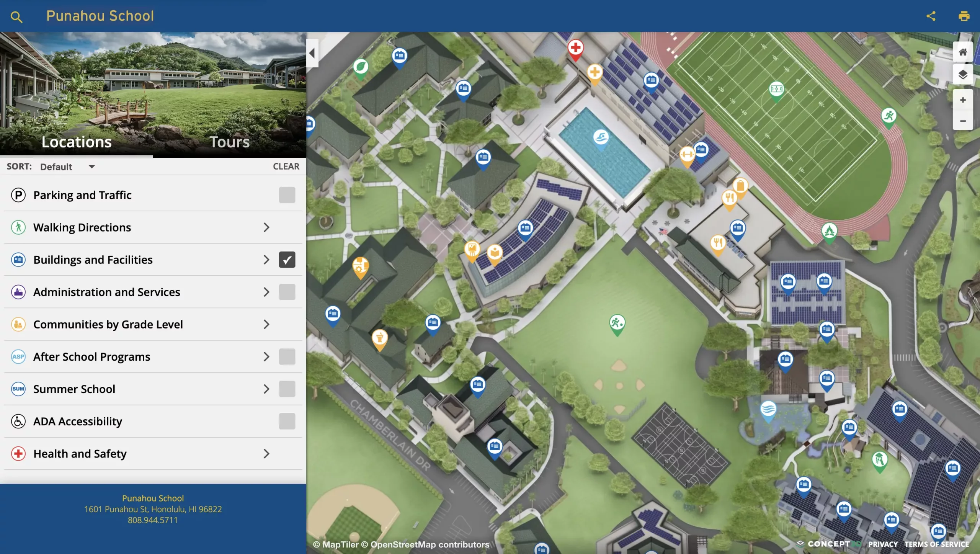Click the orange podium marker
The width and height of the screenshot is (980, 554).
380,340
